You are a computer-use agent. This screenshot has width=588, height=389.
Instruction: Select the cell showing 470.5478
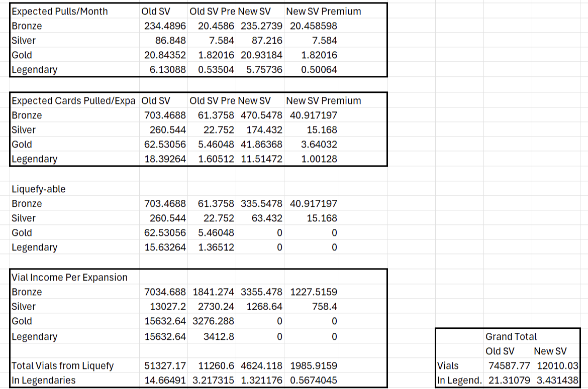pyautogui.click(x=260, y=115)
